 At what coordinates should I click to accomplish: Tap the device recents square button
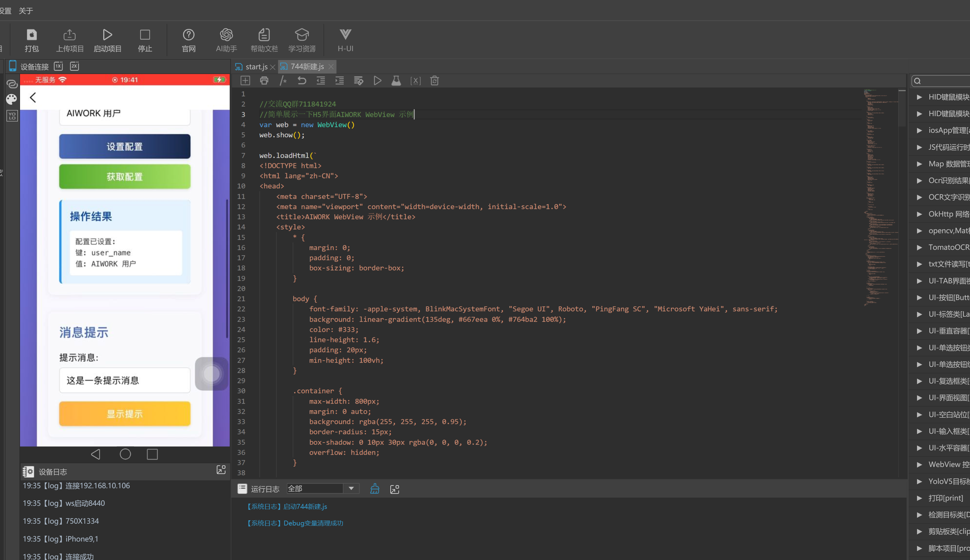coord(152,454)
